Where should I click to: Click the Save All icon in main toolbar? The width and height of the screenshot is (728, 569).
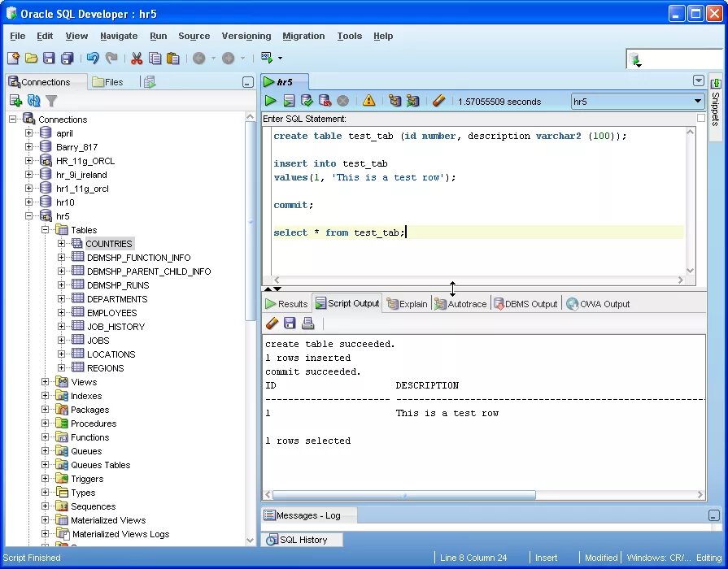[68, 59]
